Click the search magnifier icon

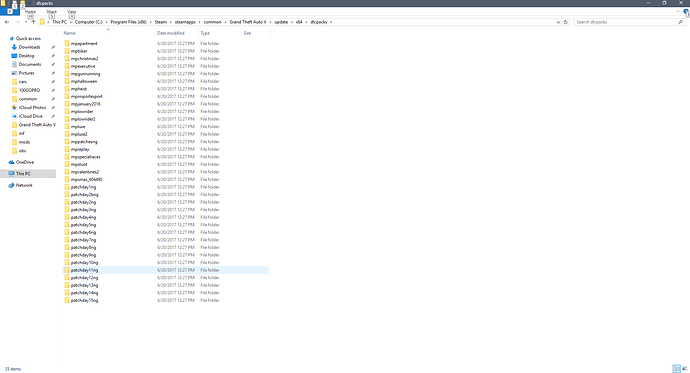pos(681,22)
